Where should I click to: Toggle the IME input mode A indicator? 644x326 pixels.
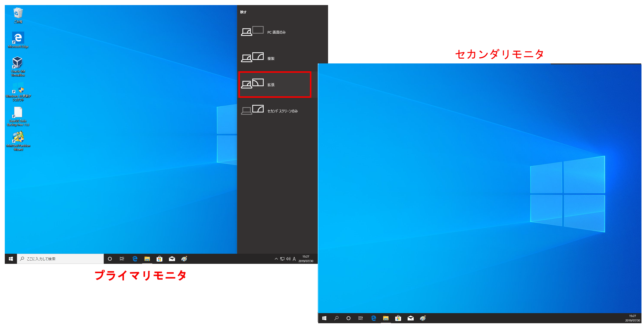click(294, 259)
